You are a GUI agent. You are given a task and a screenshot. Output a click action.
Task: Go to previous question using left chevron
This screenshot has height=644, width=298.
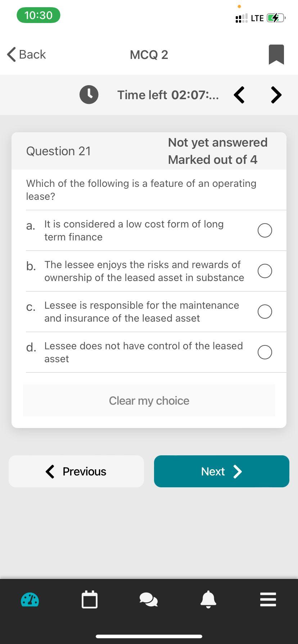click(239, 95)
